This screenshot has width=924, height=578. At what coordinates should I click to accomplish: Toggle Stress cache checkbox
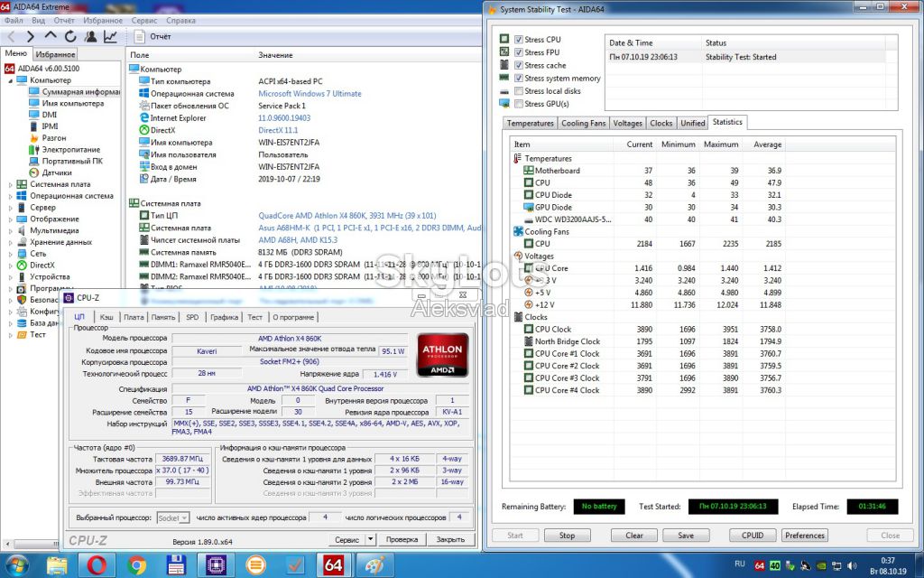pyautogui.click(x=519, y=65)
